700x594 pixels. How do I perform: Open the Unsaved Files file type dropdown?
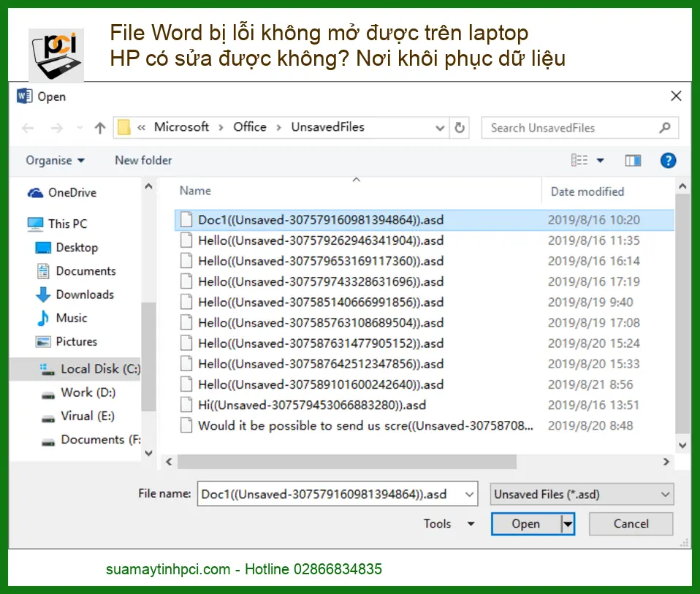[581, 494]
